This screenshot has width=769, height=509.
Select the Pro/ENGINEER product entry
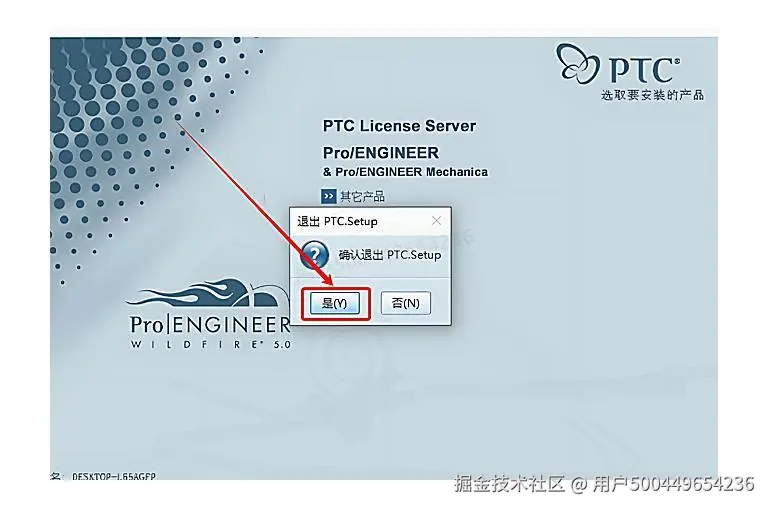pos(381,153)
